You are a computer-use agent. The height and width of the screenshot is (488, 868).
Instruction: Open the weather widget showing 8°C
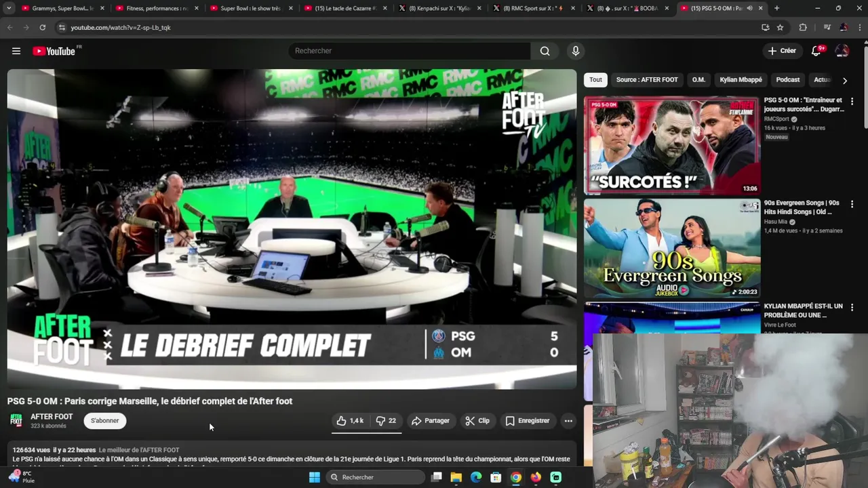pos(20,477)
